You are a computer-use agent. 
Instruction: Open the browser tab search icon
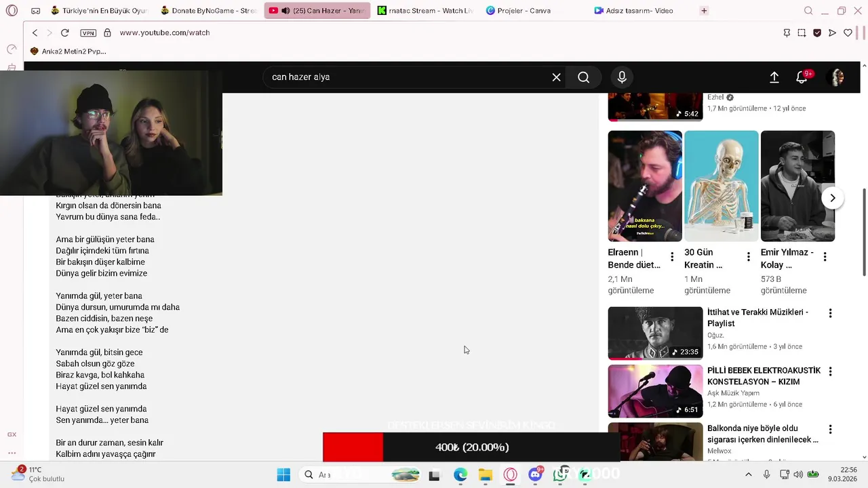tap(808, 11)
